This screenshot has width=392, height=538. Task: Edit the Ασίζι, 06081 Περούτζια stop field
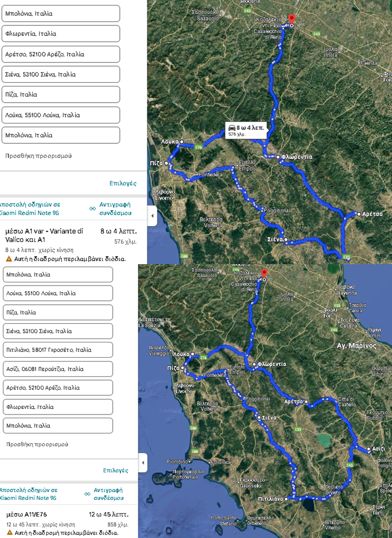(58, 369)
